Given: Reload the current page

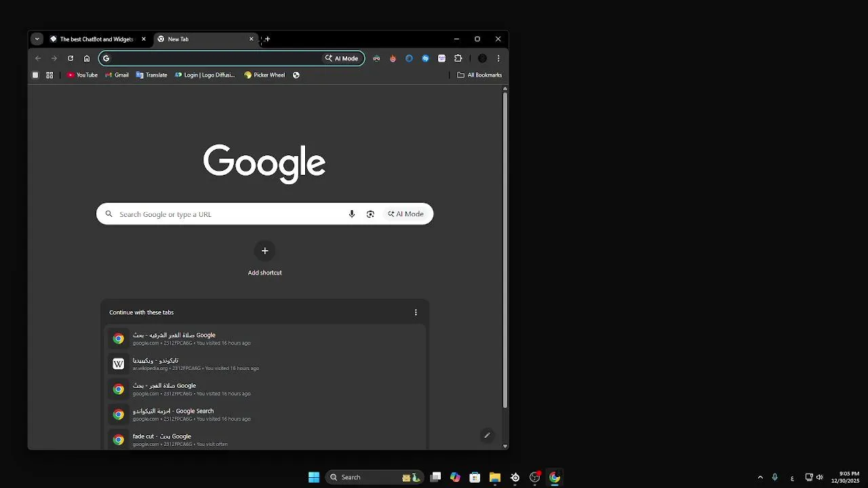Looking at the screenshot, I should point(71,58).
